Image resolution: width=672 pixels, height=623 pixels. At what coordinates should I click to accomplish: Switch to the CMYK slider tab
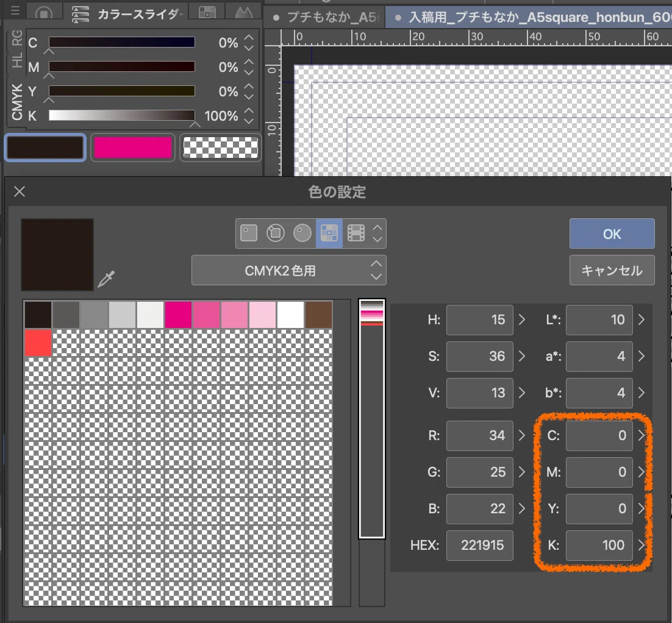16,102
